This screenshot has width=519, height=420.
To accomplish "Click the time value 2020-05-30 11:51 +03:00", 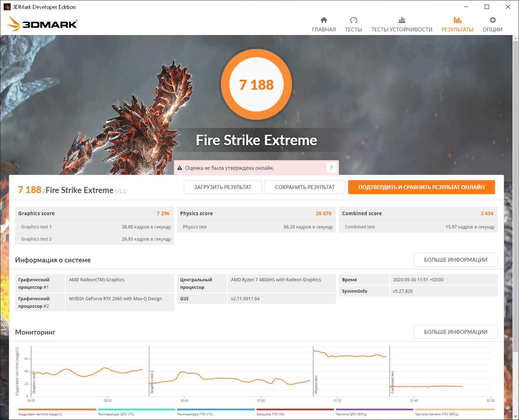I will click(x=418, y=280).
